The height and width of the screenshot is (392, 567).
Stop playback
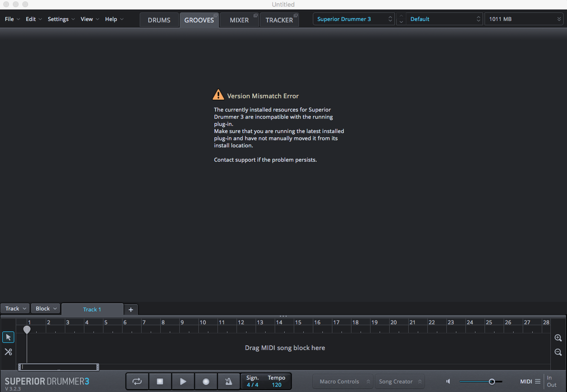160,381
